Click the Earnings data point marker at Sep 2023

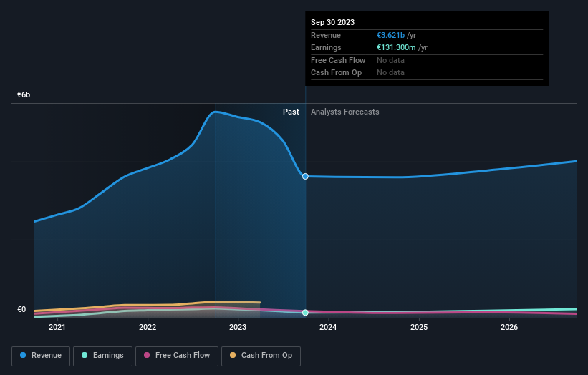[305, 313]
